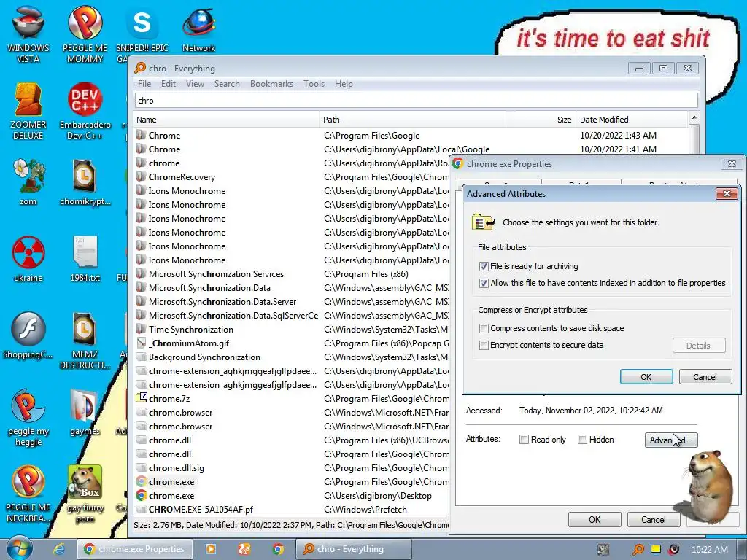Click Cancel in chrome.exe Properties window

(x=653, y=519)
